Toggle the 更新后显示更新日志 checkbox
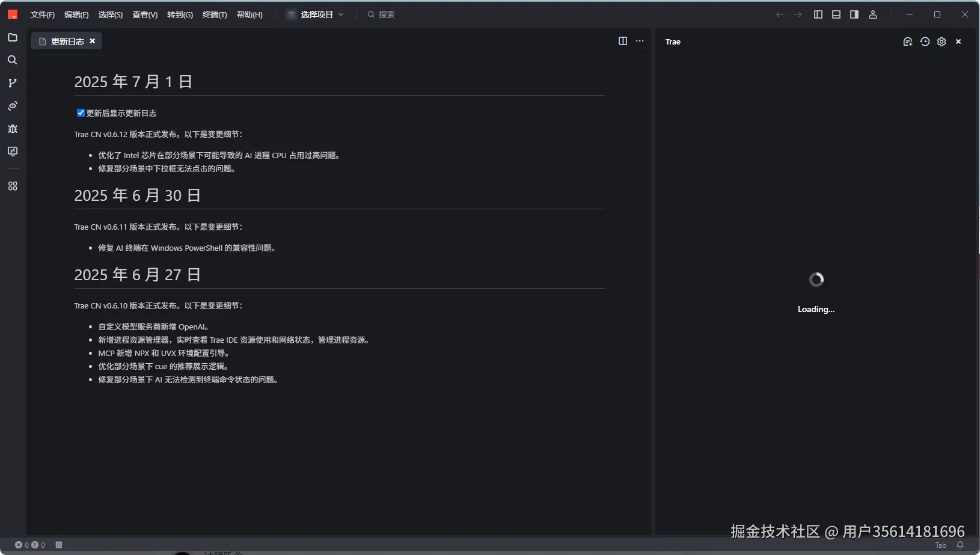Image resolution: width=980 pixels, height=555 pixels. [81, 112]
